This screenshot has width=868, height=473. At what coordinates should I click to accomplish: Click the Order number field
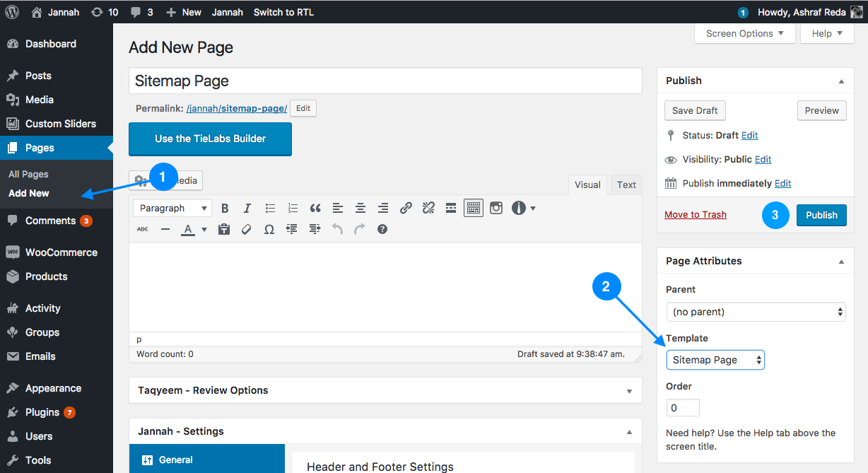tap(683, 408)
